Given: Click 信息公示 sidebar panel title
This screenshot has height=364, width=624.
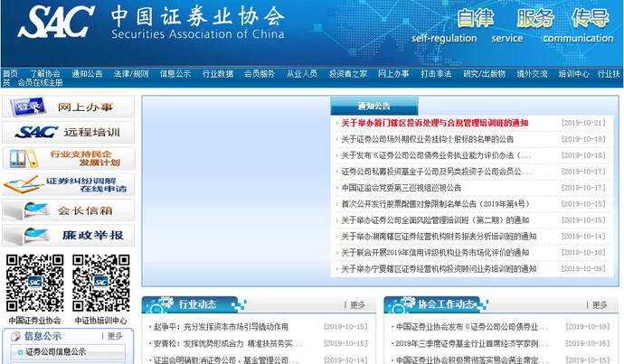Looking at the screenshot, I should (x=43, y=336).
